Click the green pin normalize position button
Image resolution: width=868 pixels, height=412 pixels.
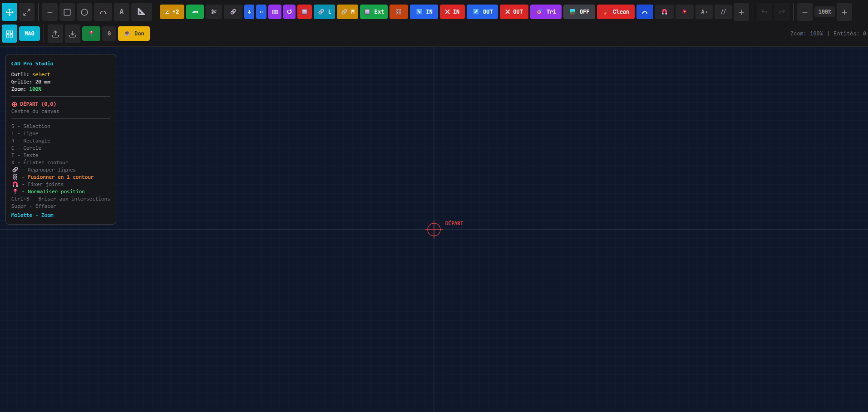pos(91,34)
